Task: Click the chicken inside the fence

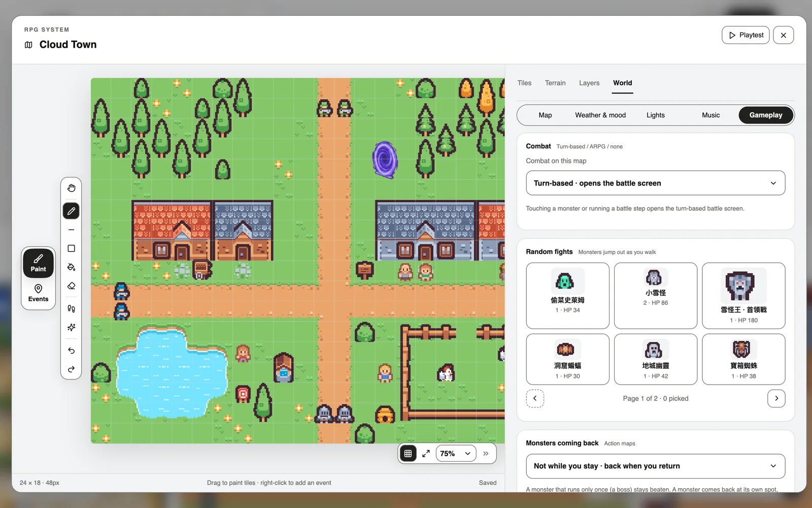Action: click(446, 373)
